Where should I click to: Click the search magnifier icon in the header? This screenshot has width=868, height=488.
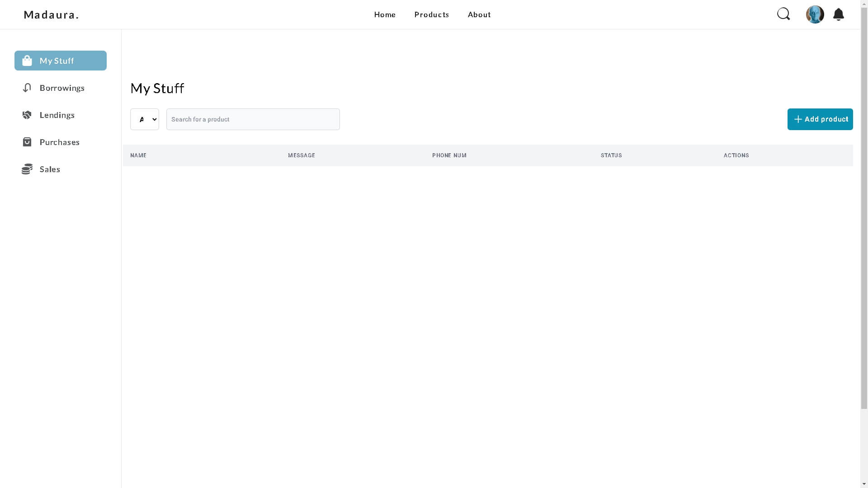pos(783,14)
